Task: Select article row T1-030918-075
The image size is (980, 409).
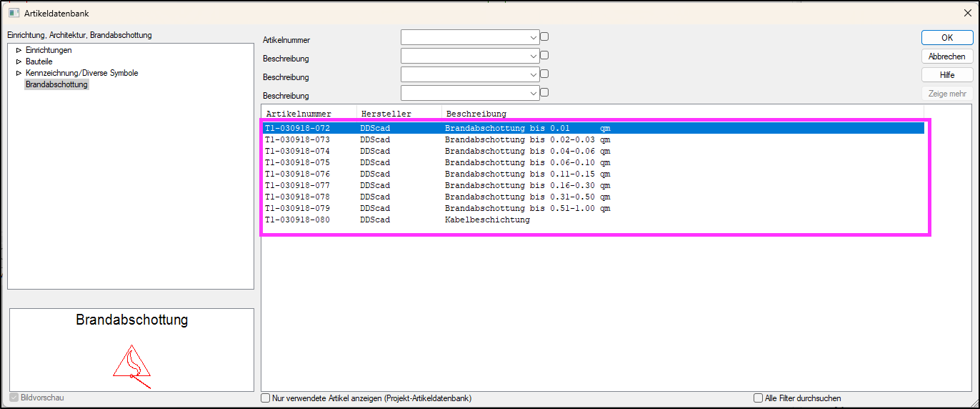Action: [593, 162]
